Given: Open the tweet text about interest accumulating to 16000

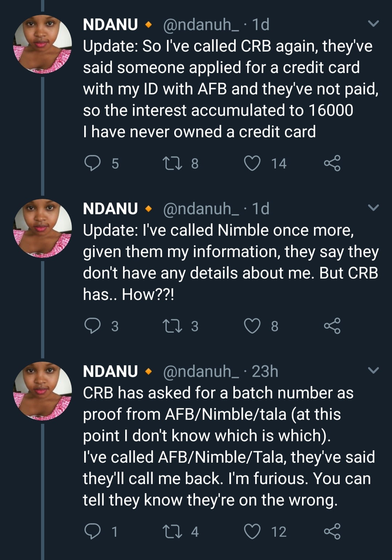Looking at the screenshot, I should [x=218, y=110].
